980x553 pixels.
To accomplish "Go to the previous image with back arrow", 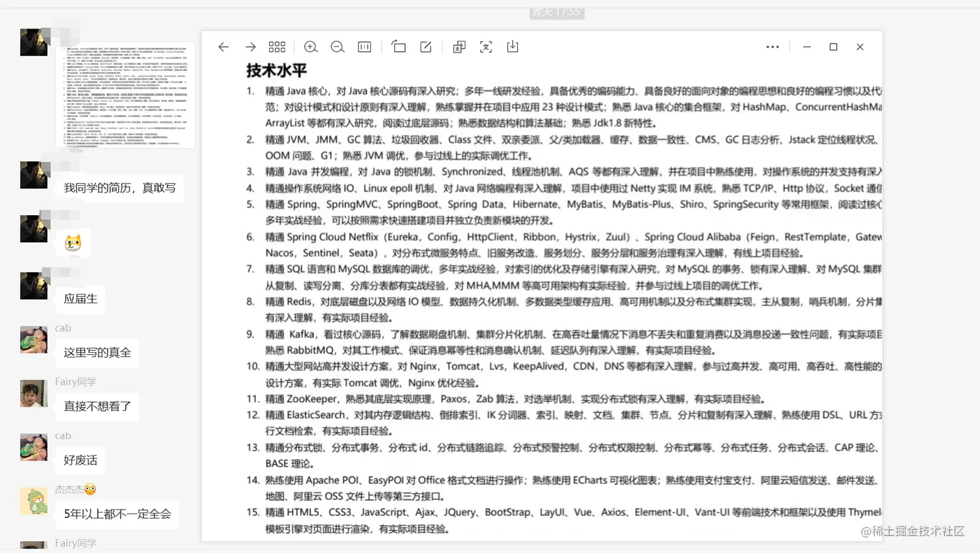I will coord(224,47).
